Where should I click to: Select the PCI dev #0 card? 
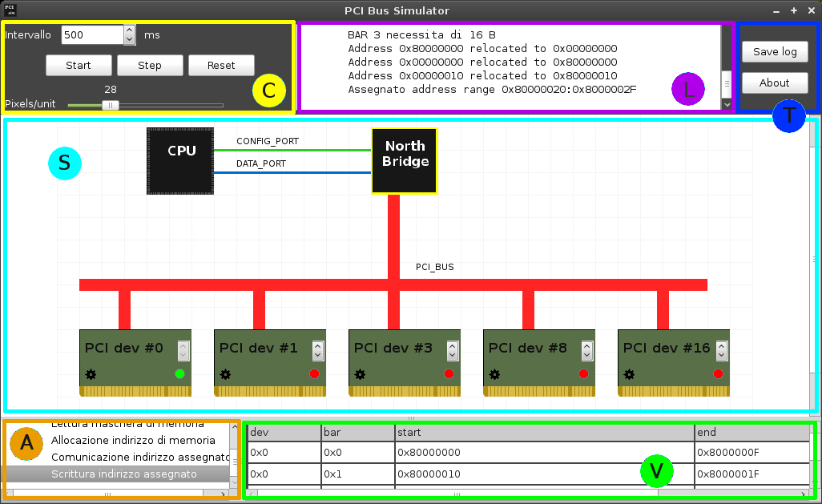[x=135, y=363]
